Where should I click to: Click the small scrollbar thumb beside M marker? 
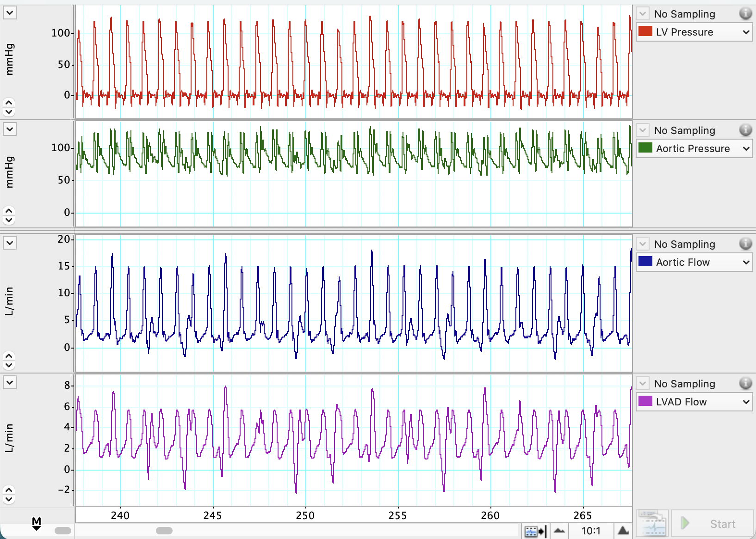(x=63, y=531)
